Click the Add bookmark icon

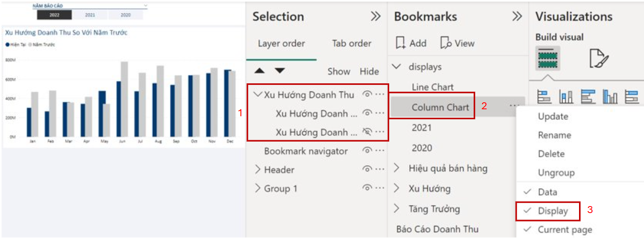click(x=400, y=43)
